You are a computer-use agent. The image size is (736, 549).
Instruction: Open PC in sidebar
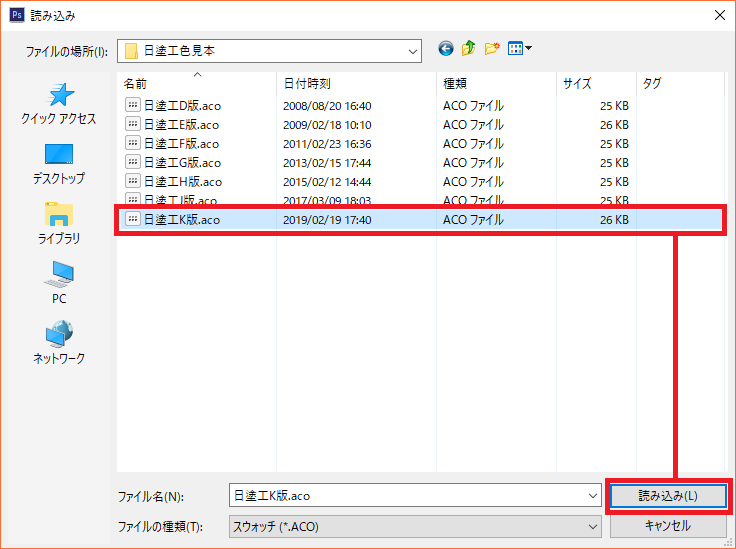(59, 283)
